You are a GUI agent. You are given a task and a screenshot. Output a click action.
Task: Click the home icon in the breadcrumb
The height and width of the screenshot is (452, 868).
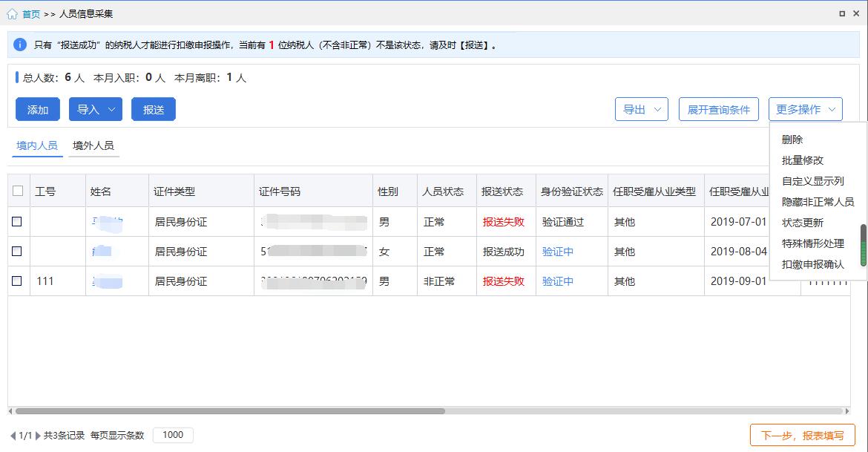pos(13,13)
